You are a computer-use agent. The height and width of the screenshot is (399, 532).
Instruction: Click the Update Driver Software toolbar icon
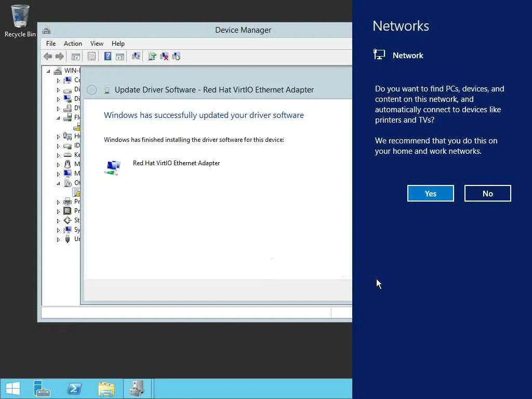[152, 56]
